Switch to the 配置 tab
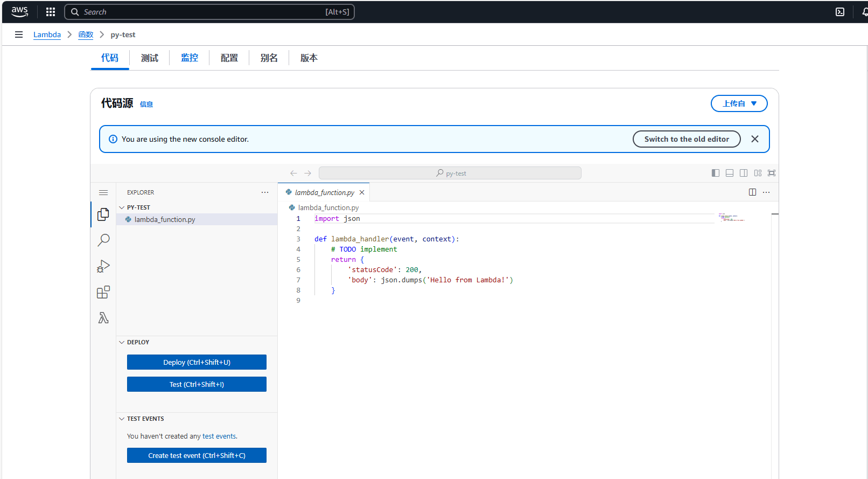 [229, 58]
